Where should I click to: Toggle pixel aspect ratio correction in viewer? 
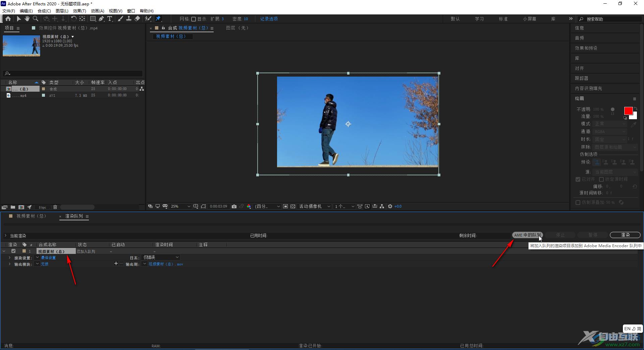(x=360, y=206)
